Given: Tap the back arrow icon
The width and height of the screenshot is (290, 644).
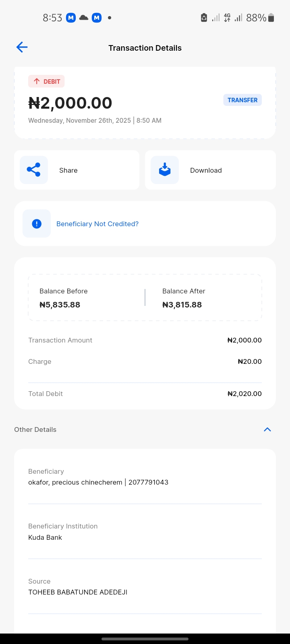Looking at the screenshot, I should 22,47.
